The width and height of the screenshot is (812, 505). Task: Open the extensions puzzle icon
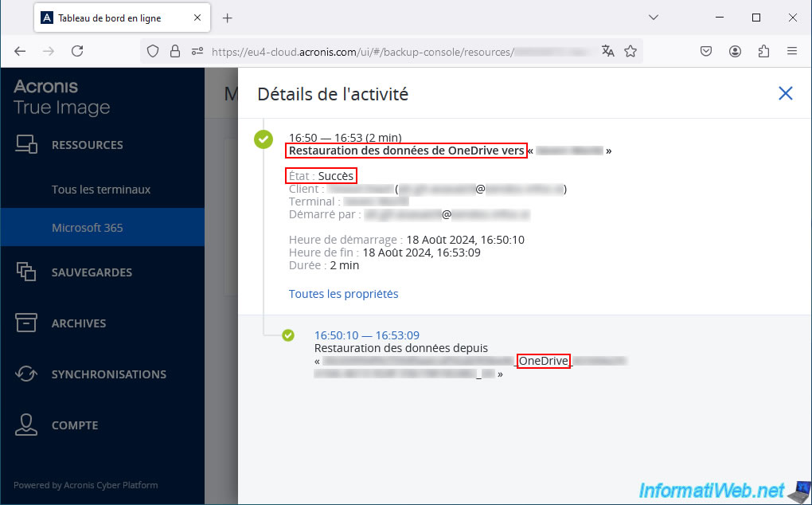click(763, 51)
